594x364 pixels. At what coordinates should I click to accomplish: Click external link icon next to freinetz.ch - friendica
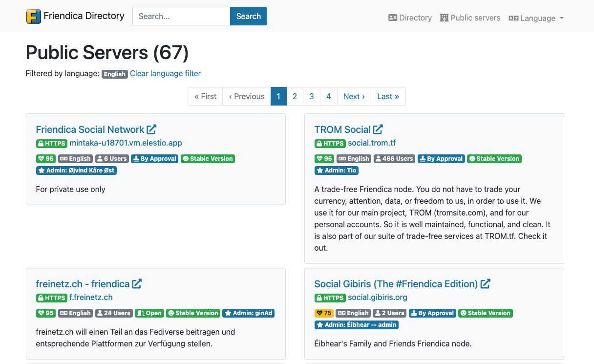pos(137,284)
